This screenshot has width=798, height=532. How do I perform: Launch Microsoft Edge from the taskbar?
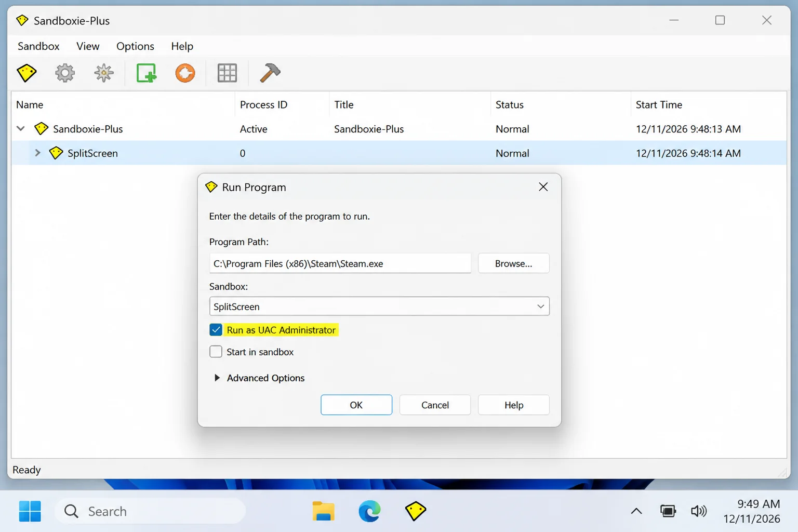pos(369,511)
